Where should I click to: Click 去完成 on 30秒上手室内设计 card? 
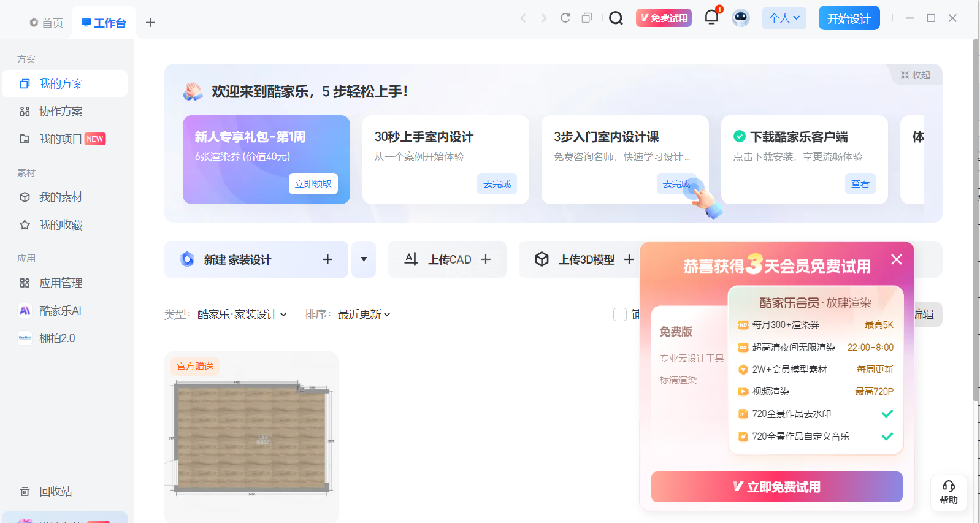[497, 183]
